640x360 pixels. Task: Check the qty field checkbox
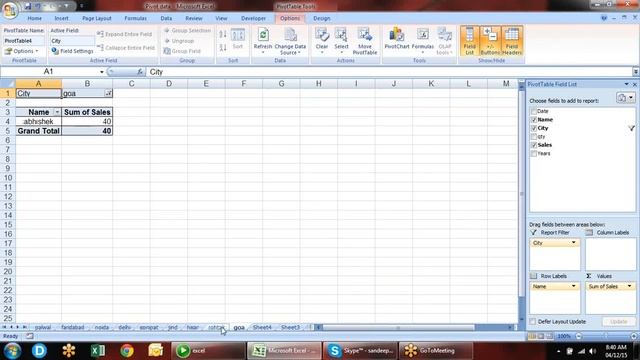pos(534,137)
